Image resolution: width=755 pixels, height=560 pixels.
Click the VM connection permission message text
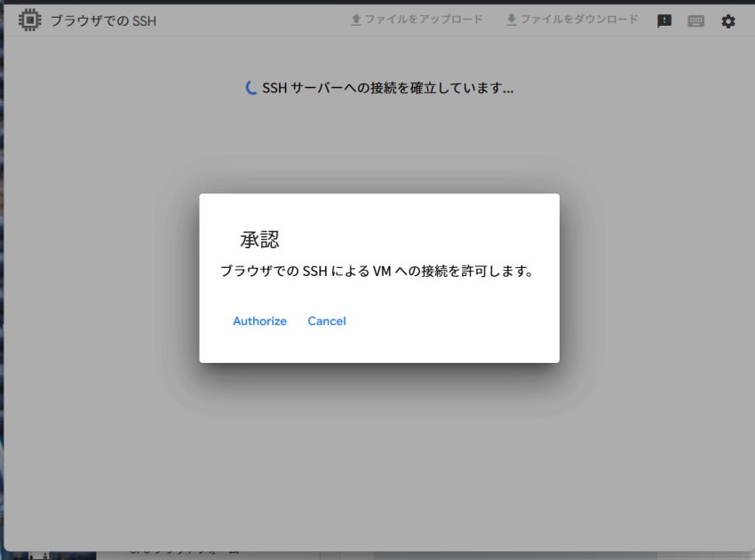377,271
